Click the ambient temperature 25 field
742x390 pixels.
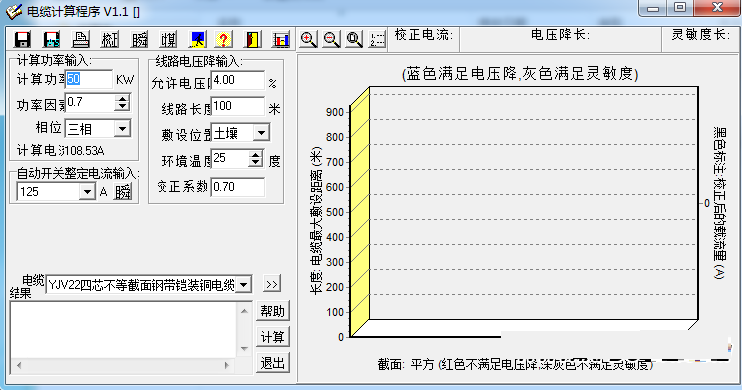click(230, 159)
